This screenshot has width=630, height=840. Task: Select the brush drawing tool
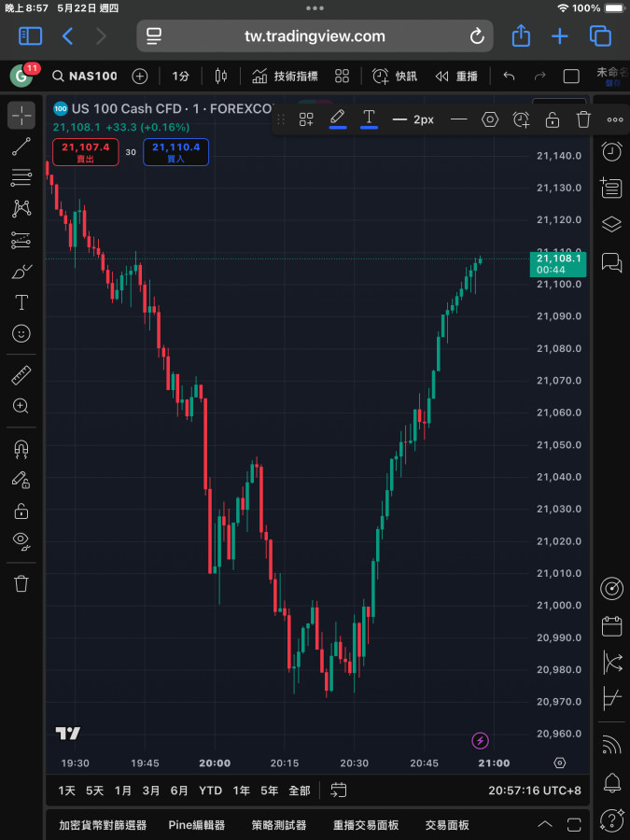click(x=21, y=271)
